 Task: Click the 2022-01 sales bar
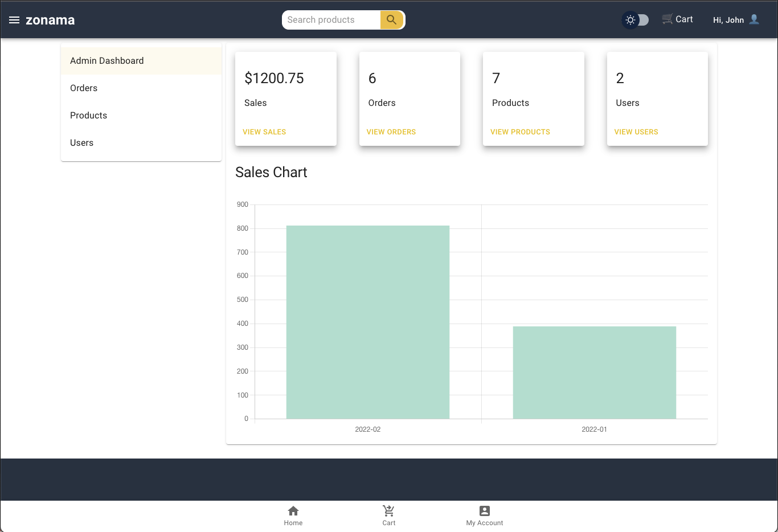point(595,373)
